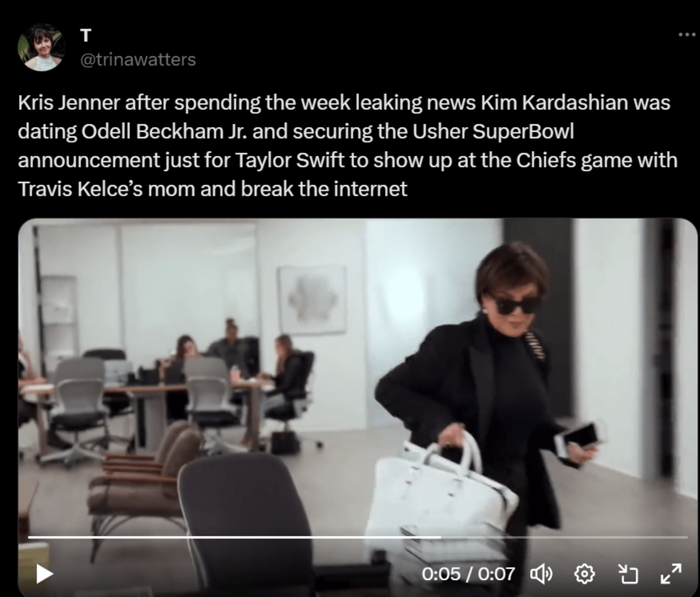Jump to the unplayed end of the progress bar
The height and width of the screenshot is (597, 700).
[x=563, y=537]
